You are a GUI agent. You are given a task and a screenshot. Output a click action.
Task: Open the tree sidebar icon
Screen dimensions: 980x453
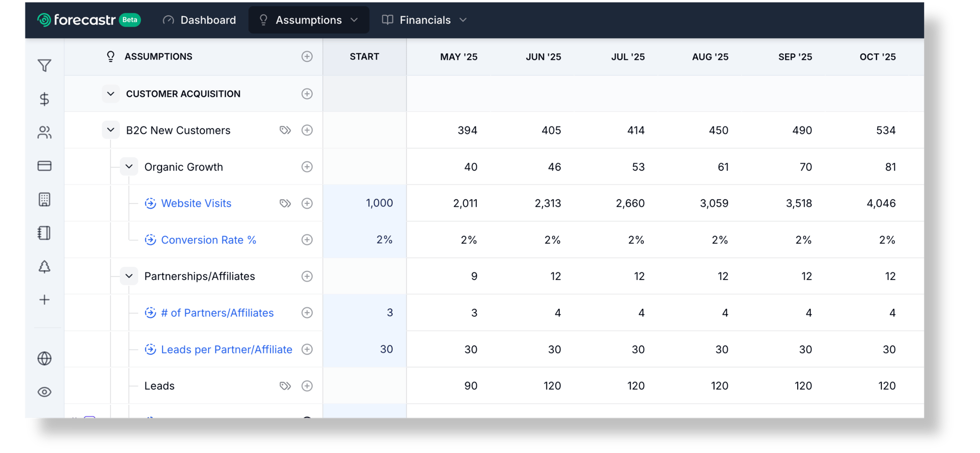[x=45, y=266]
